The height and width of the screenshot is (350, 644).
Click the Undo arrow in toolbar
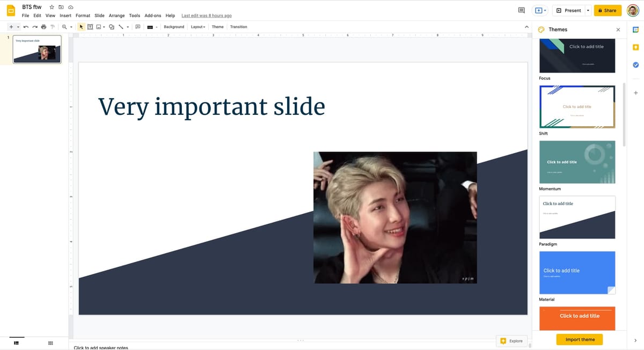click(x=25, y=27)
